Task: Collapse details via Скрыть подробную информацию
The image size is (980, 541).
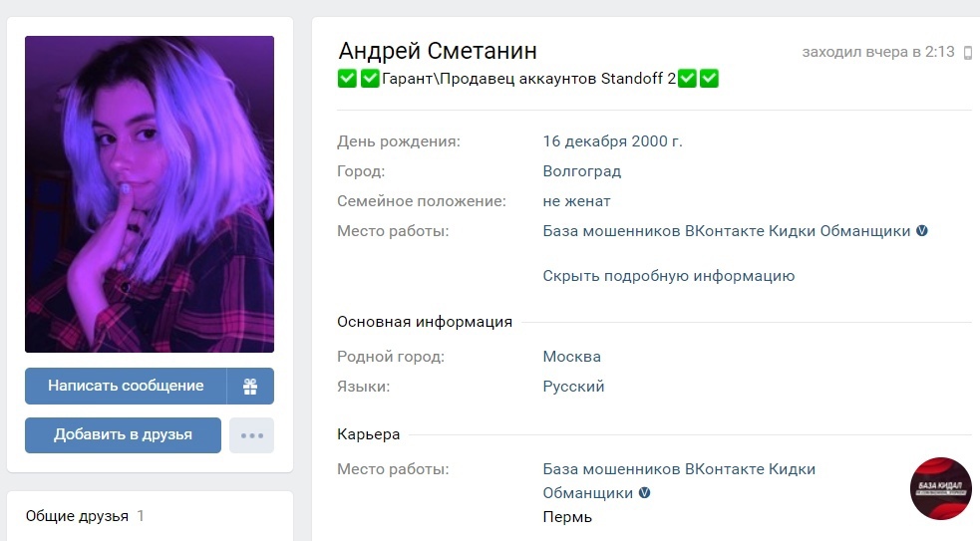Action: [668, 276]
